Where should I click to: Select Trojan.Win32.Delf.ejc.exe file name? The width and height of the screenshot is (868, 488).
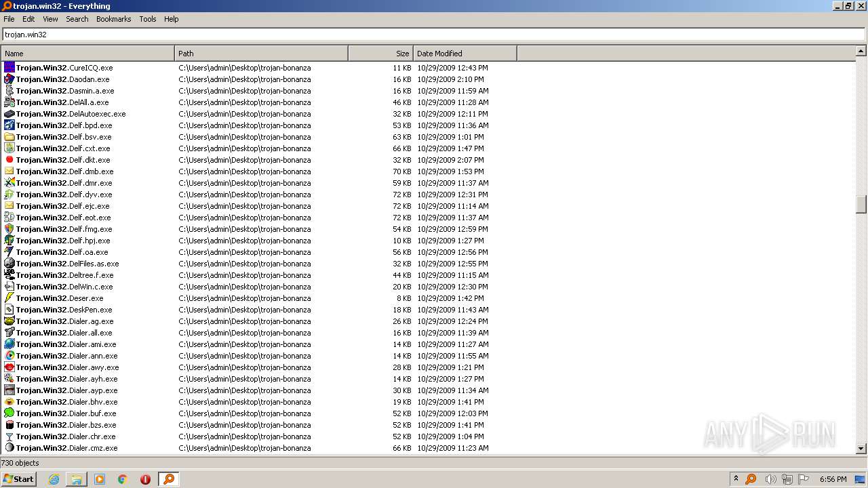tap(63, 206)
